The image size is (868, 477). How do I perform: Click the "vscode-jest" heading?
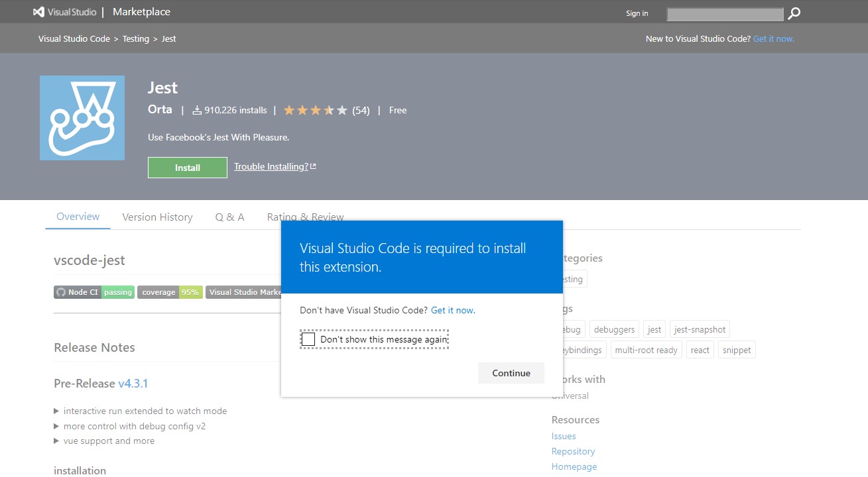[90, 260]
